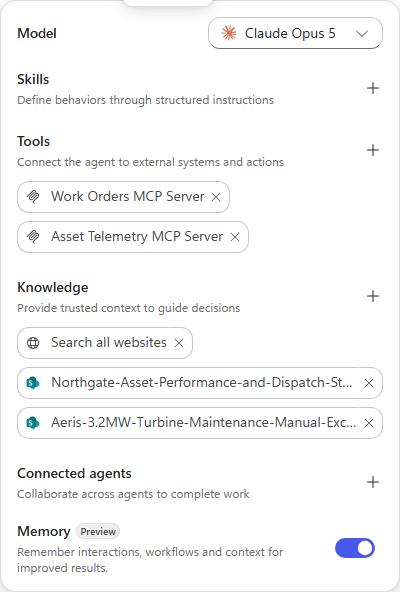The height and width of the screenshot is (592, 400).
Task: Click the MCP icon on Work Orders server
Action: pyautogui.click(x=33, y=197)
